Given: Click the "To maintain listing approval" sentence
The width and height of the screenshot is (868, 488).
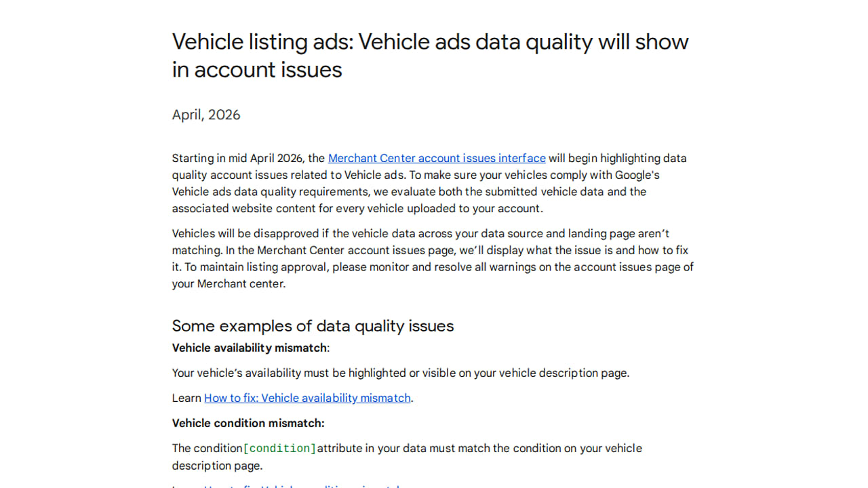Looking at the screenshot, I should (258, 267).
